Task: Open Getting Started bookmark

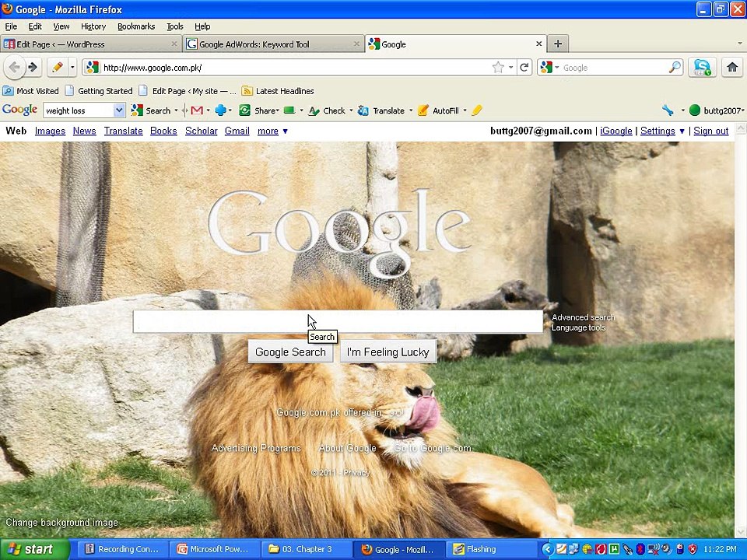Action: (x=99, y=90)
